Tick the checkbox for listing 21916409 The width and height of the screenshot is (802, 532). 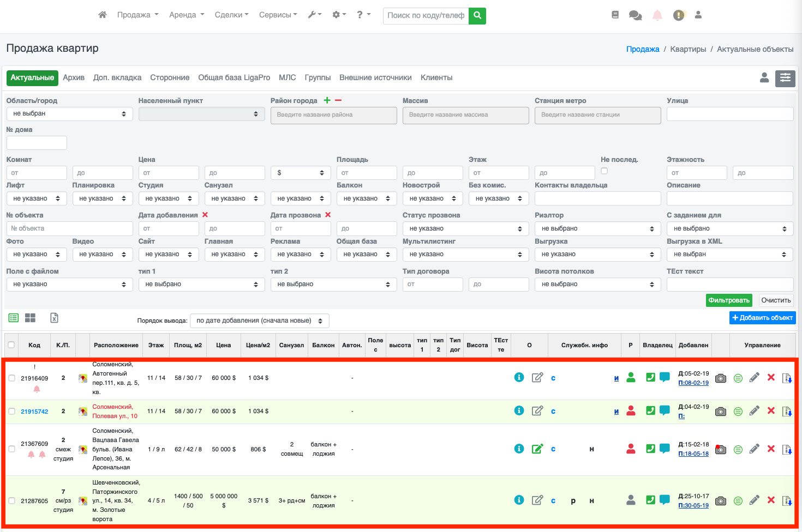pos(12,378)
